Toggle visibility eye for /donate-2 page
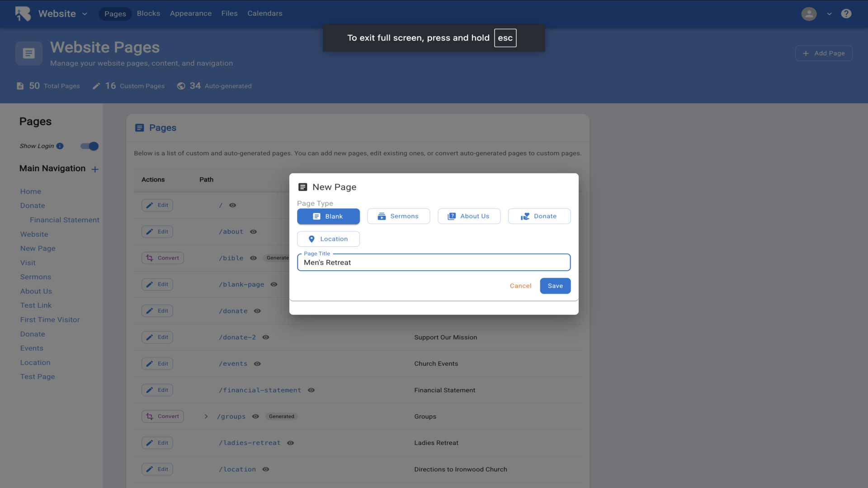The width and height of the screenshot is (868, 488). pos(266,337)
